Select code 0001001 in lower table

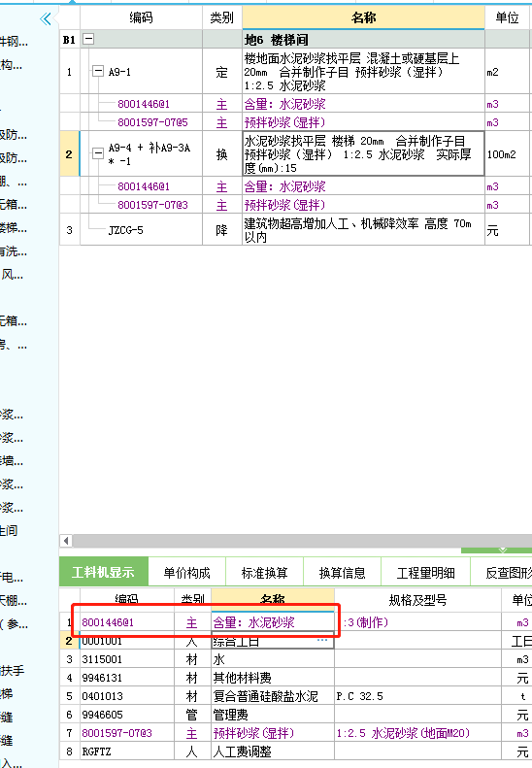[x=126, y=641]
